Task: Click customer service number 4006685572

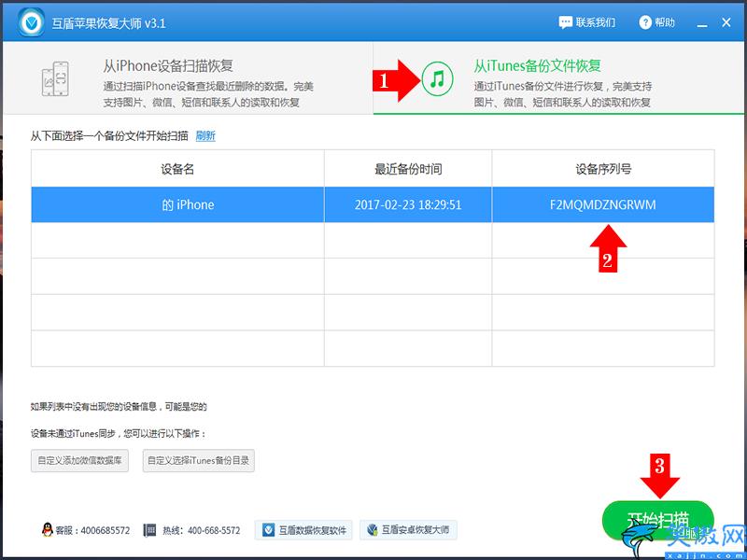Action: (106, 530)
